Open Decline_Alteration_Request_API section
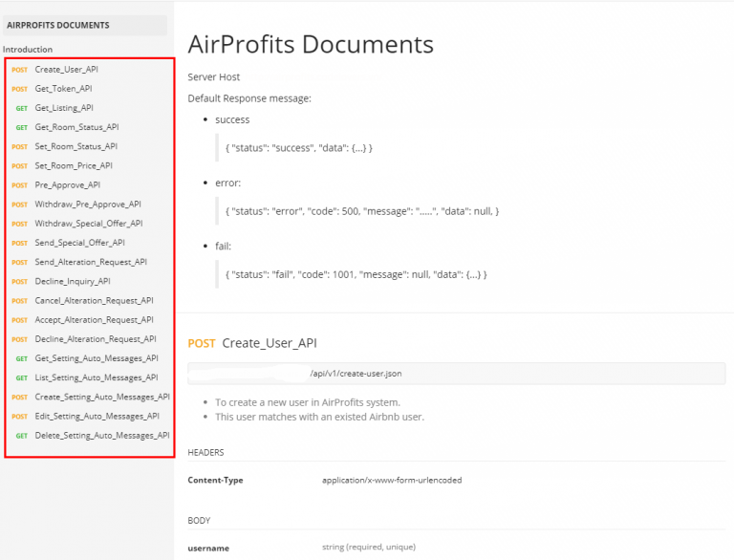The image size is (734, 560). (x=96, y=339)
